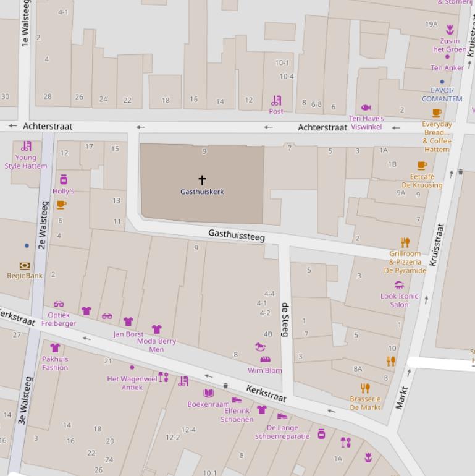Image resolution: width=475 pixels, height=476 pixels.
Task: Click the Moda Berry Men shirt icon
Action: coord(156,329)
